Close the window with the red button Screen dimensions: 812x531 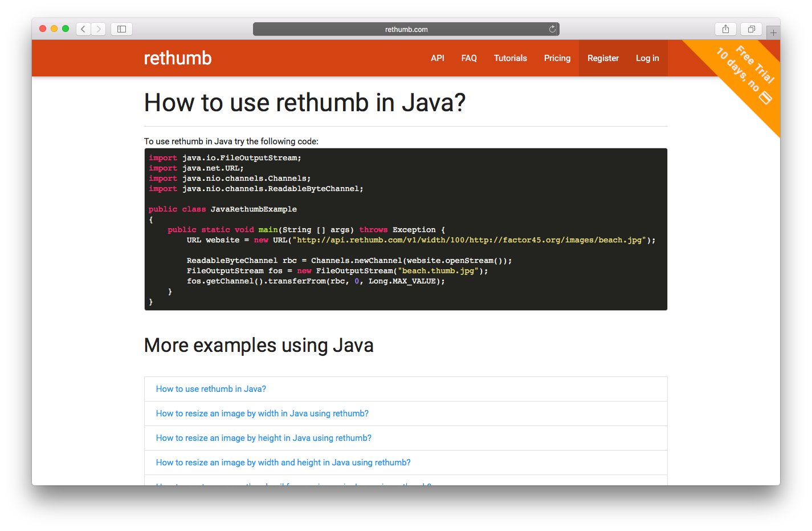[x=43, y=29]
